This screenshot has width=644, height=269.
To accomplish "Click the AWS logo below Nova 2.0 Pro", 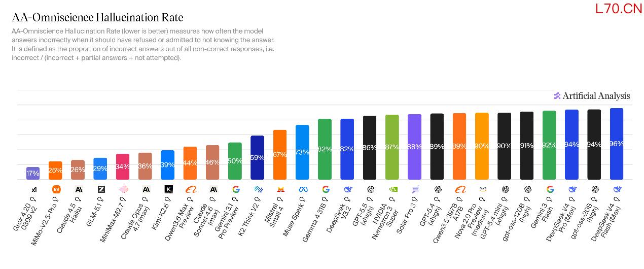I will (x=482, y=189).
